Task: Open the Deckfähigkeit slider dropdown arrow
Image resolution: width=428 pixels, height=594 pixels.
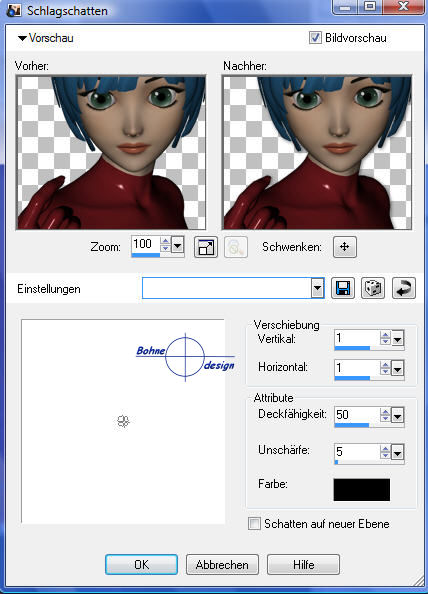Action: 397,416
